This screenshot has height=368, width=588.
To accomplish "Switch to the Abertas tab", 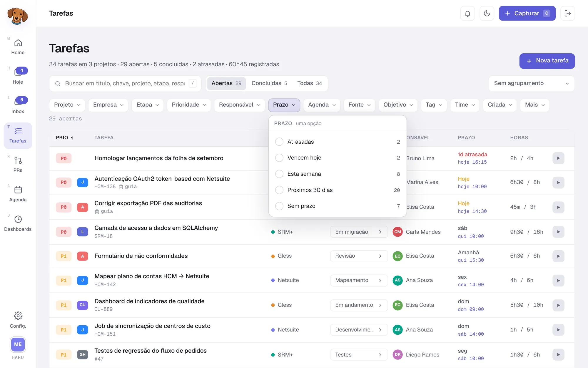I will click(226, 83).
